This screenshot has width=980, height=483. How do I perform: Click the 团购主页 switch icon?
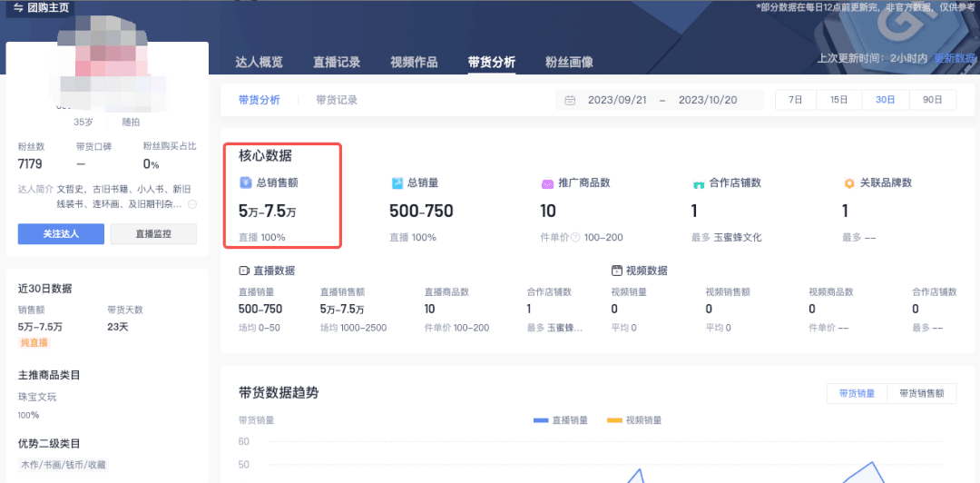17,7
